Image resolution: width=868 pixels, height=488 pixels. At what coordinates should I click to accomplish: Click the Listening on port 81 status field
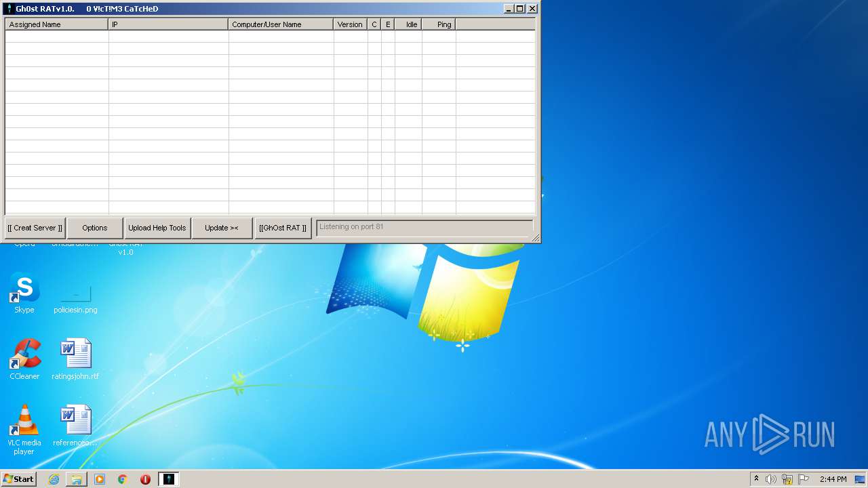[x=425, y=227]
